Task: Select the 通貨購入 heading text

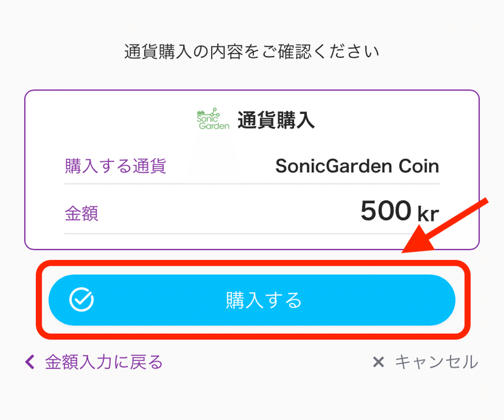Action: click(276, 120)
